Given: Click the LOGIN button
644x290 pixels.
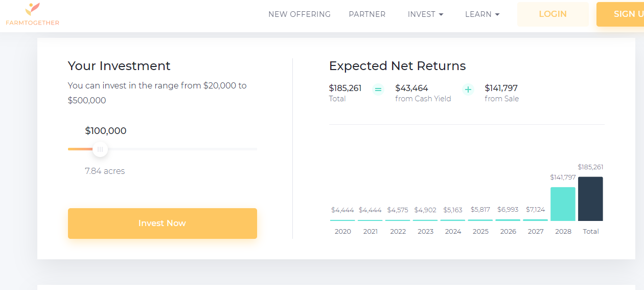Looking at the screenshot, I should click(x=553, y=14).
